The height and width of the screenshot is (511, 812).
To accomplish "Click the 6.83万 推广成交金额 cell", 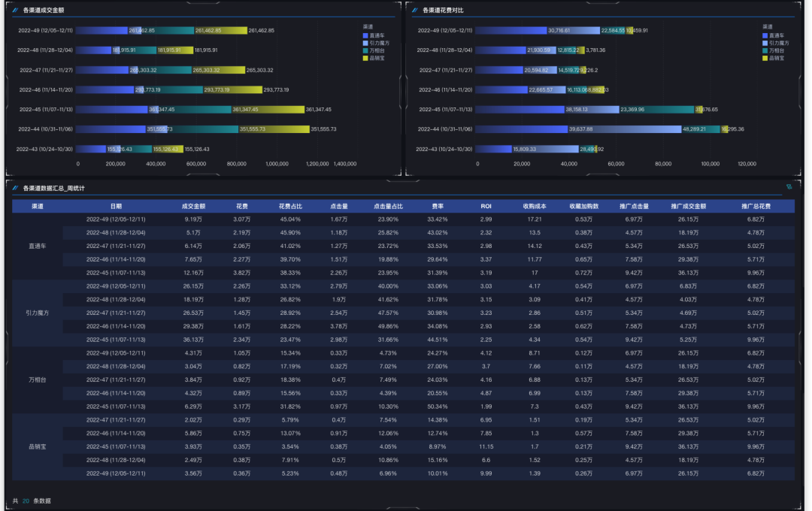I will [688, 286].
